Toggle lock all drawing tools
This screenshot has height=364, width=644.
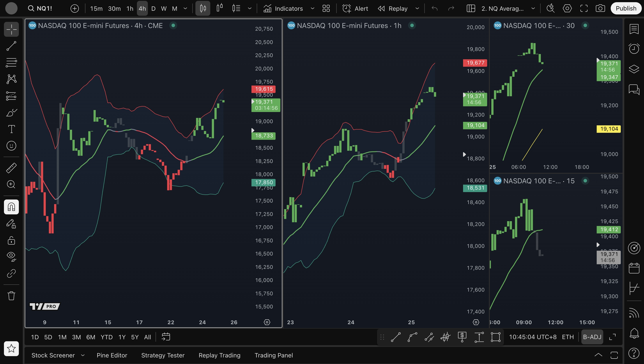point(11,240)
